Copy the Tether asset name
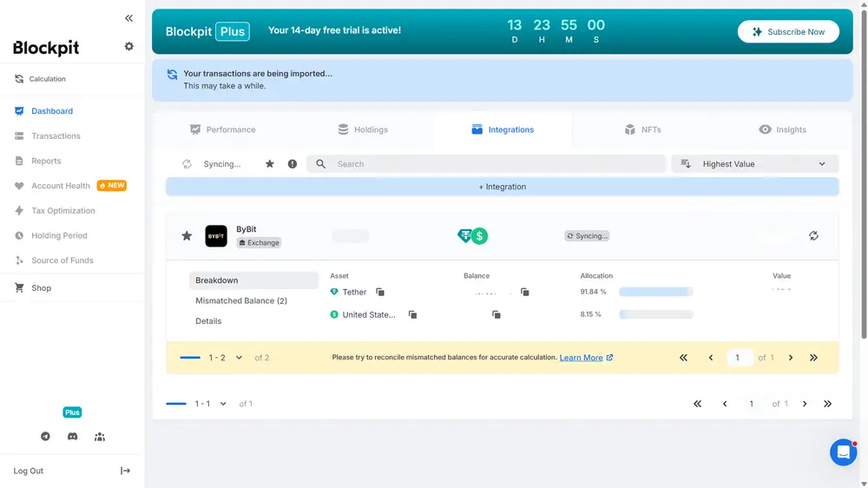The image size is (868, 488). click(x=380, y=292)
